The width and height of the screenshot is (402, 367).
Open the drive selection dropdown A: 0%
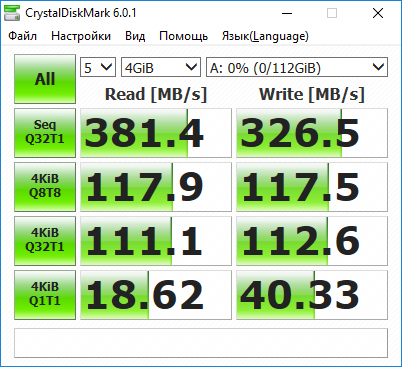[297, 67]
